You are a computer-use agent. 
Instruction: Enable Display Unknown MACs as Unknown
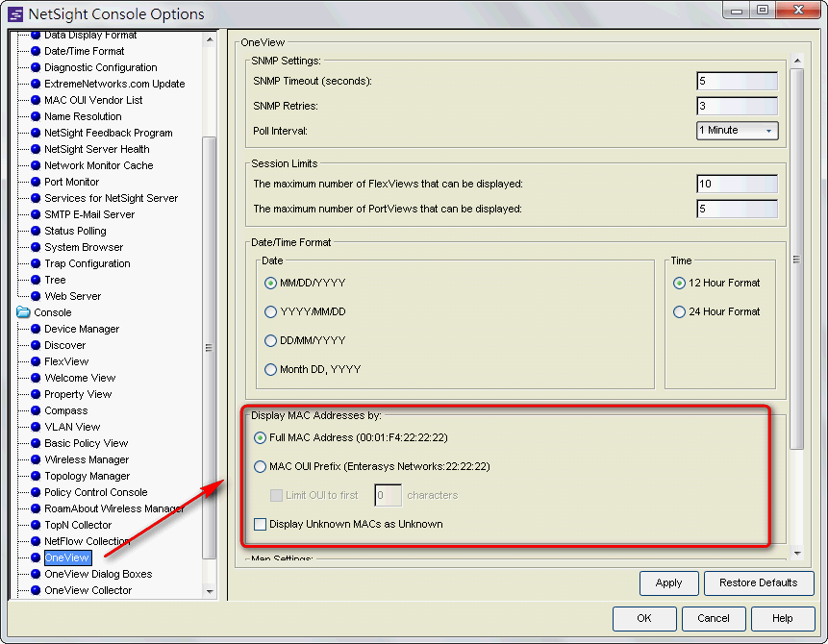click(260, 525)
